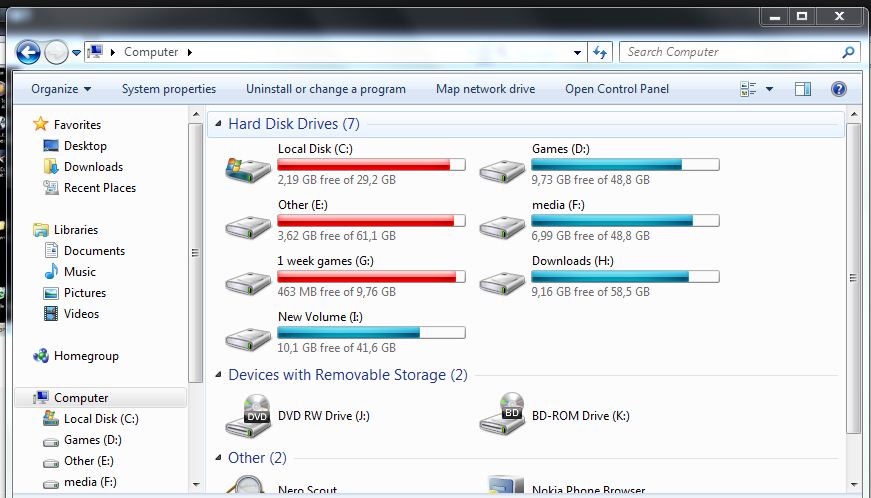Viewport: 871px width, 498px height.
Task: Collapse Devices with Removable Storage group
Action: tap(218, 375)
